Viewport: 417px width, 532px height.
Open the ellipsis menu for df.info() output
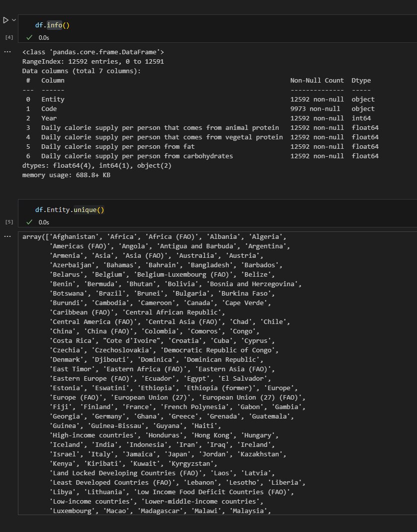pyautogui.click(x=7, y=51)
